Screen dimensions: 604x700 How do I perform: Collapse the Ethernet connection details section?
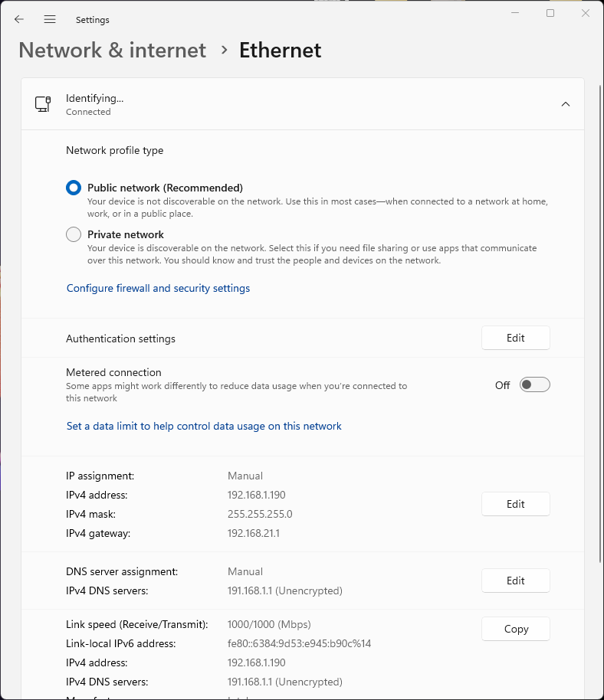[566, 104]
